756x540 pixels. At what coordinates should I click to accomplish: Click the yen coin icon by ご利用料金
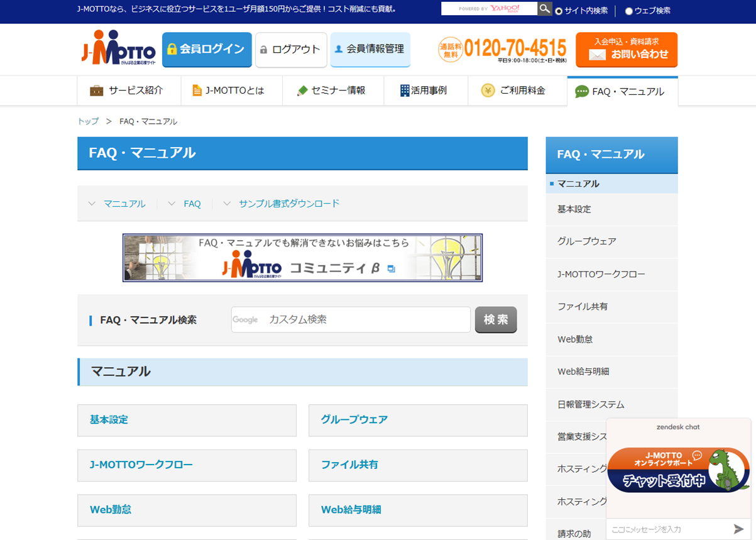click(x=488, y=91)
